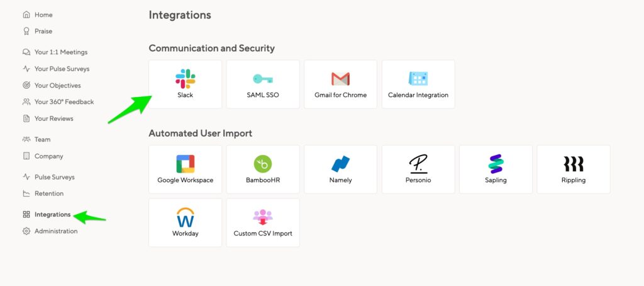The height and width of the screenshot is (286, 644).
Task: Click the Google Workspace logo
Action: [186, 164]
